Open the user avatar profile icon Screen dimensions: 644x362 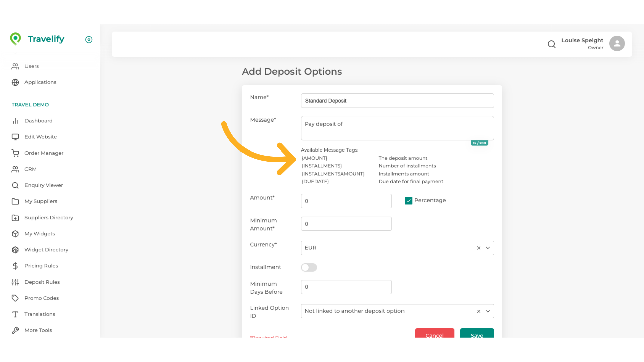tap(617, 44)
